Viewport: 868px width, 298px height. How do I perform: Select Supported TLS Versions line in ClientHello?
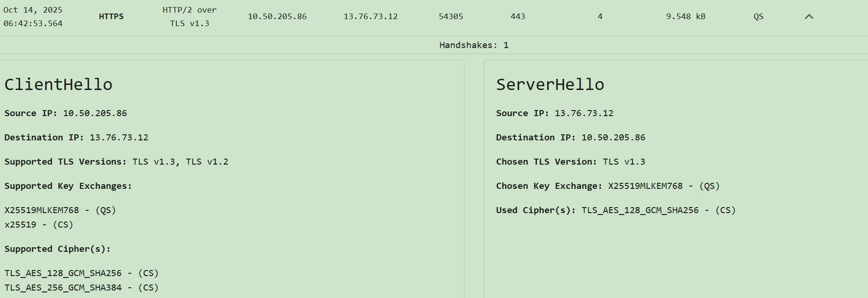click(116, 162)
